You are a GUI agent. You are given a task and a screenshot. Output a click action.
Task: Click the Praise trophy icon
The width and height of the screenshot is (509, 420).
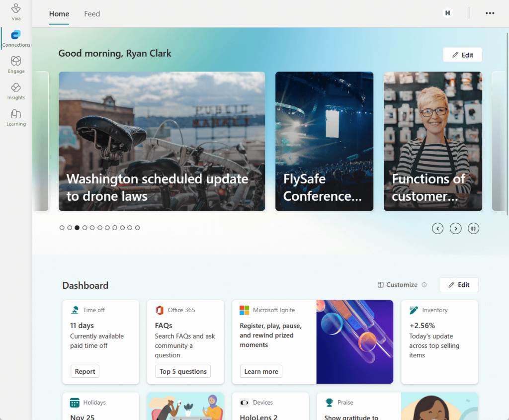pos(329,403)
